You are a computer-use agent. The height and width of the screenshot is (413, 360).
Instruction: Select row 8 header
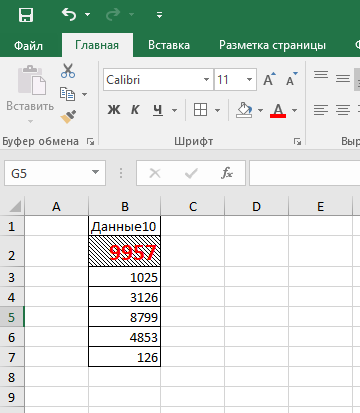coord(12,377)
